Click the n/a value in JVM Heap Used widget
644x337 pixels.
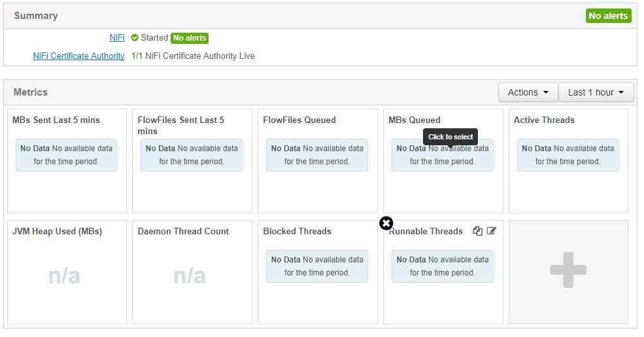point(64,275)
